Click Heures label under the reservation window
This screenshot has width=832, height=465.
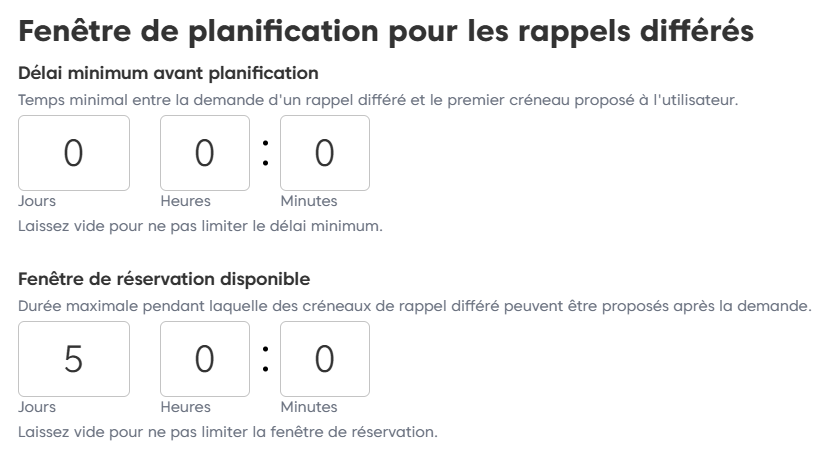click(185, 407)
